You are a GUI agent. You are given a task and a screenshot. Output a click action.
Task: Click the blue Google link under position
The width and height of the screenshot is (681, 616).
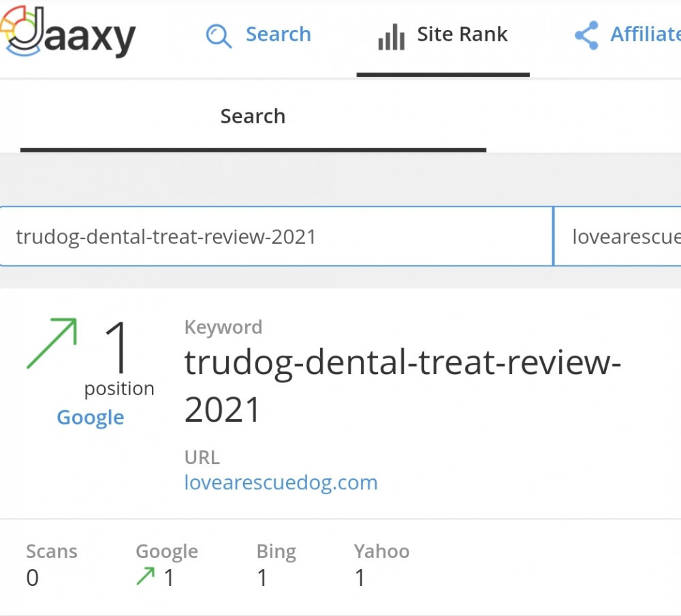pos(91,418)
